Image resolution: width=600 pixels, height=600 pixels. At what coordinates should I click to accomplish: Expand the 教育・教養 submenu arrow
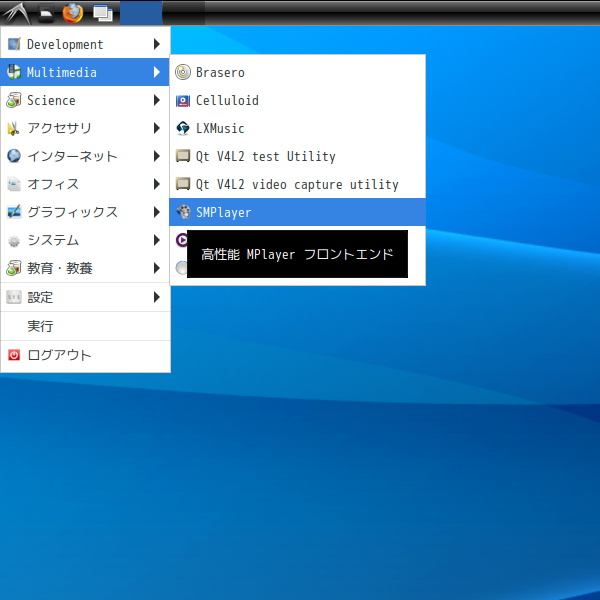157,268
